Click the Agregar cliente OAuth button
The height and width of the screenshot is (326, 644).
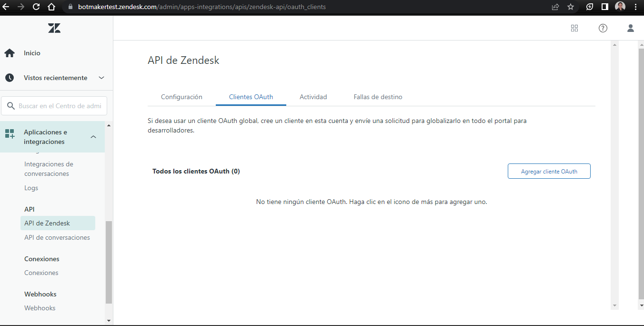(x=549, y=171)
